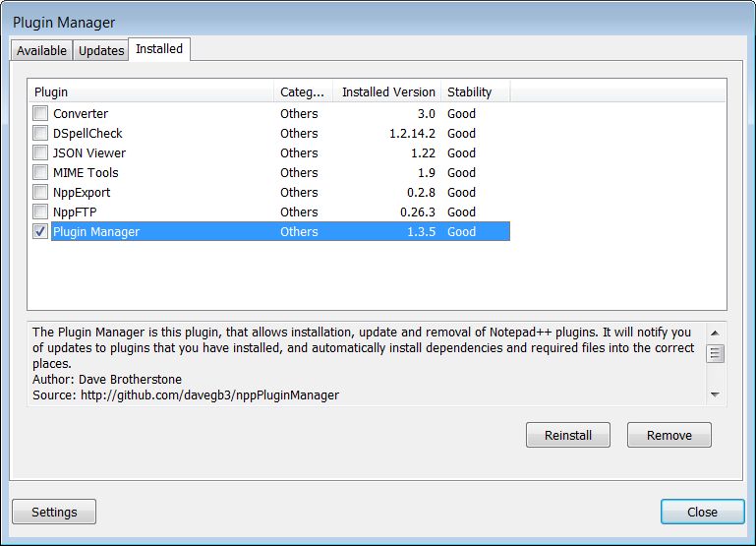756x546 pixels.
Task: Tick the NppFTP plugin checkbox
Action: tap(40, 212)
